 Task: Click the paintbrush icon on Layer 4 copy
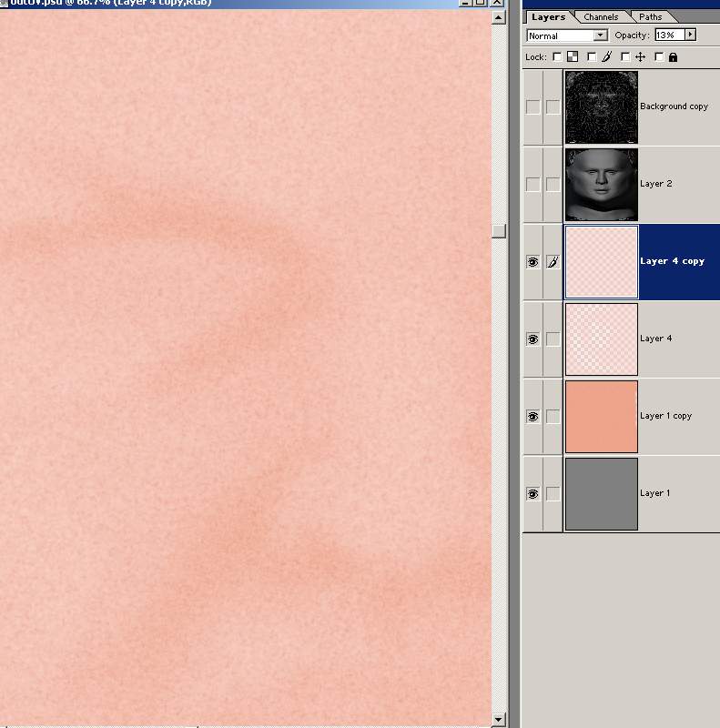pos(553,262)
